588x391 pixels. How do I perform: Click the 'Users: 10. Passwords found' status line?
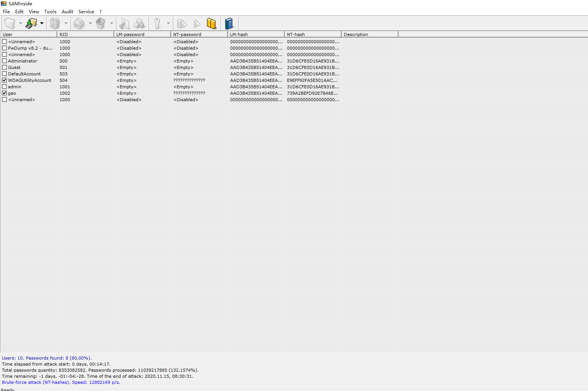pyautogui.click(x=47, y=358)
